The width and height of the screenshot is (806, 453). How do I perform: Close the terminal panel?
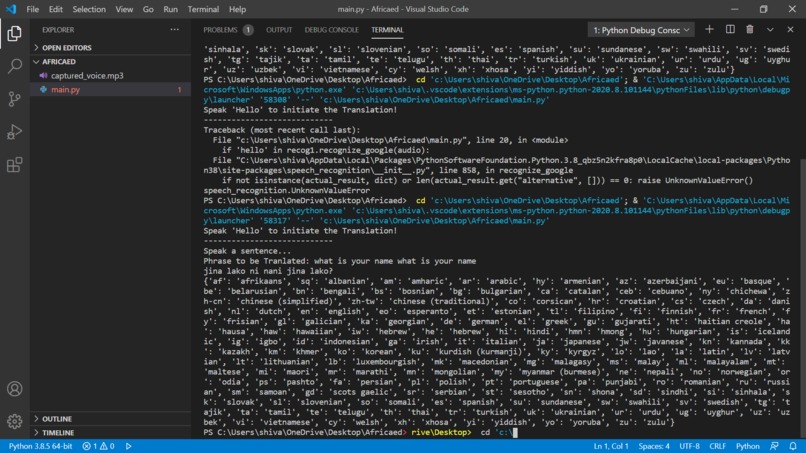tap(791, 29)
